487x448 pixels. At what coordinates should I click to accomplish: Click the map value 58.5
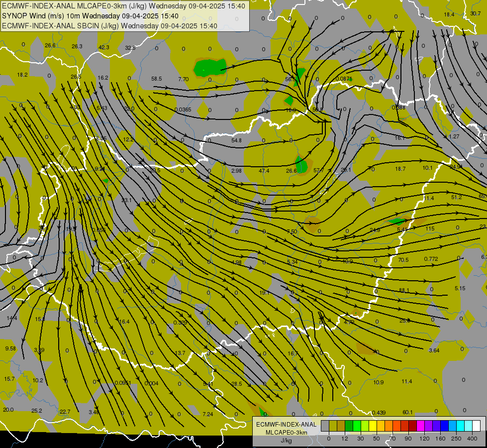tap(157, 79)
